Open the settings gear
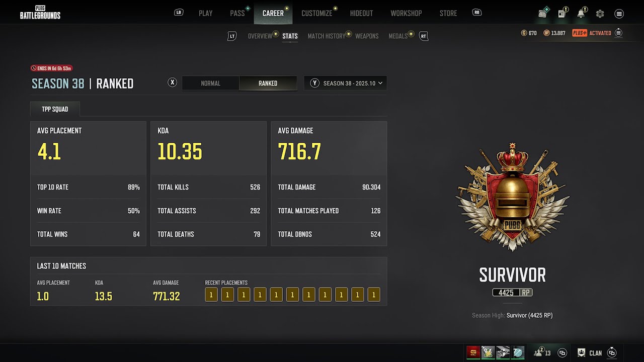This screenshot has height=362, width=644. click(x=600, y=14)
